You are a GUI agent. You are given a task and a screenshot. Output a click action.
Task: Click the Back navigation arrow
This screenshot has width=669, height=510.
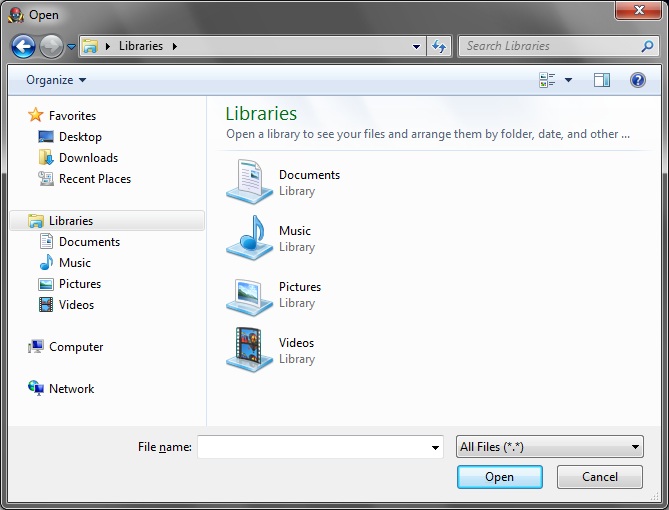pyautogui.click(x=23, y=46)
